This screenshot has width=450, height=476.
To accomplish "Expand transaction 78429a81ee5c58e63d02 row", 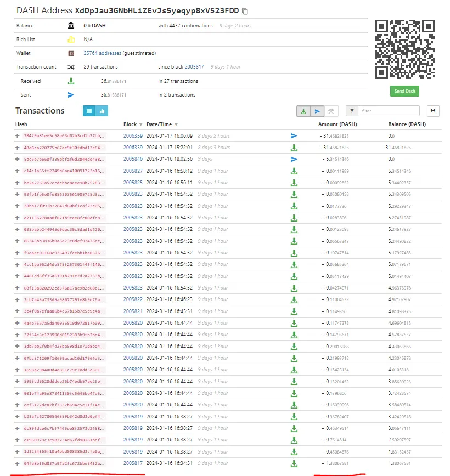I will coord(18,135).
